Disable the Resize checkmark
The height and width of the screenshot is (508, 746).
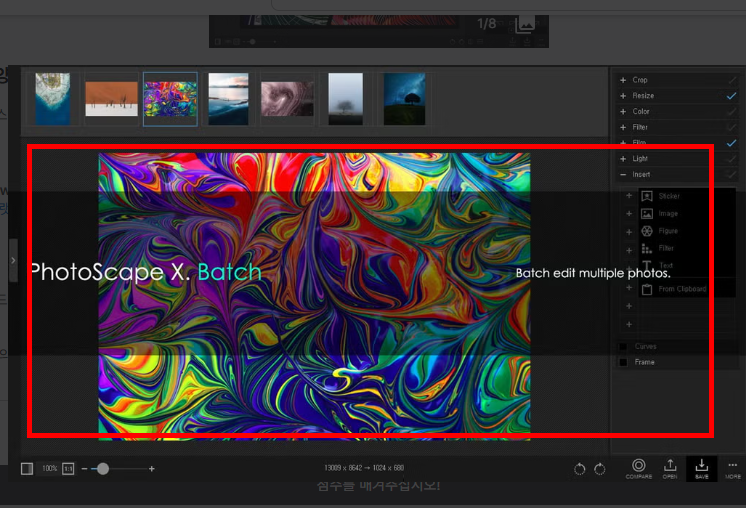(732, 96)
